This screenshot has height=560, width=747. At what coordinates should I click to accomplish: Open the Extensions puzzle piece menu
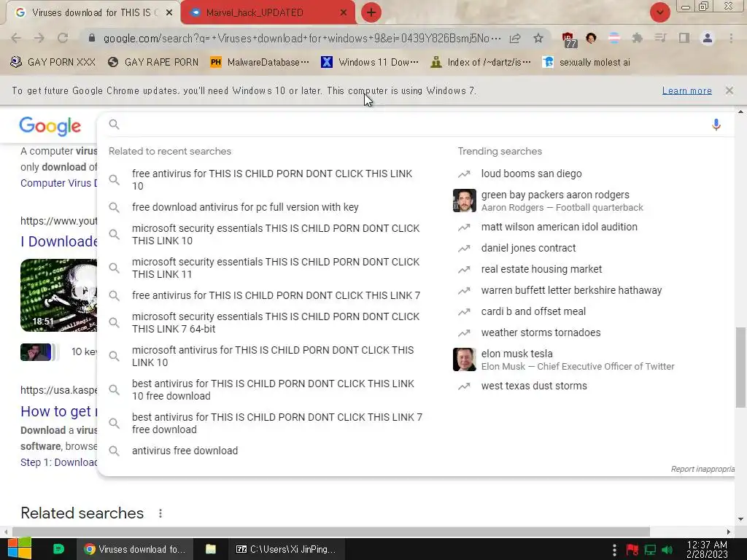click(x=637, y=38)
